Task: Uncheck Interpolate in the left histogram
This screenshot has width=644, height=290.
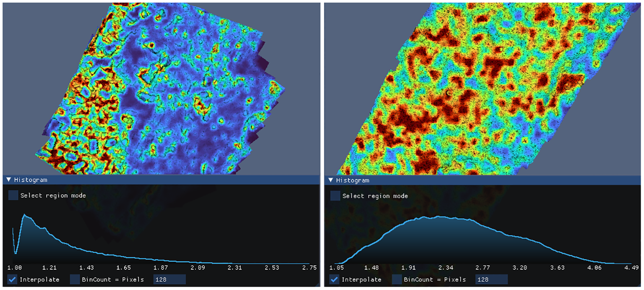Action: click(x=13, y=280)
